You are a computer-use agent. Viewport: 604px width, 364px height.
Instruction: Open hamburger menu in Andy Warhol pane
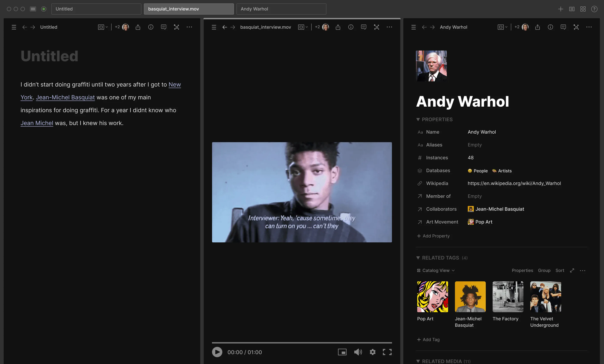[x=414, y=27]
